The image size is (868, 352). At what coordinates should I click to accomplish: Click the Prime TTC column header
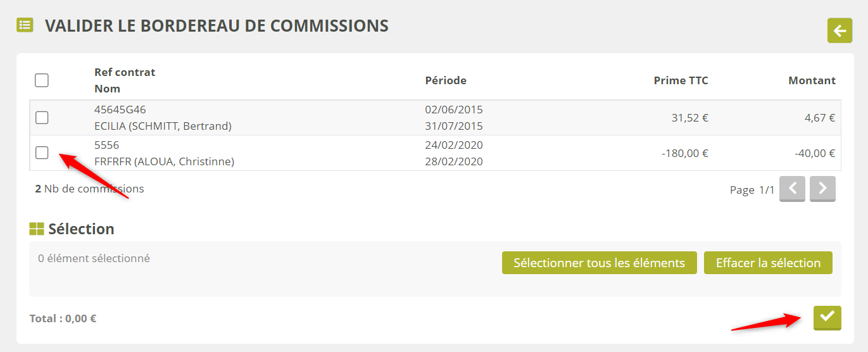click(x=681, y=80)
